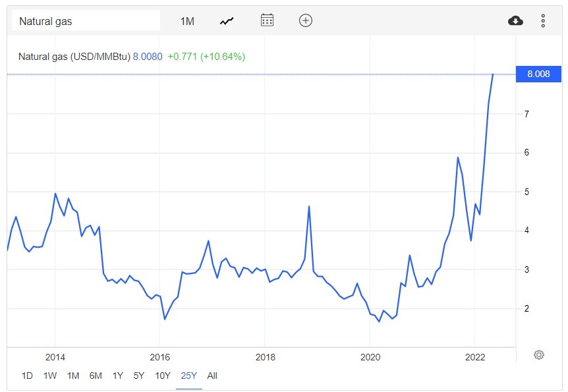Select the 1D time range

tap(27, 376)
